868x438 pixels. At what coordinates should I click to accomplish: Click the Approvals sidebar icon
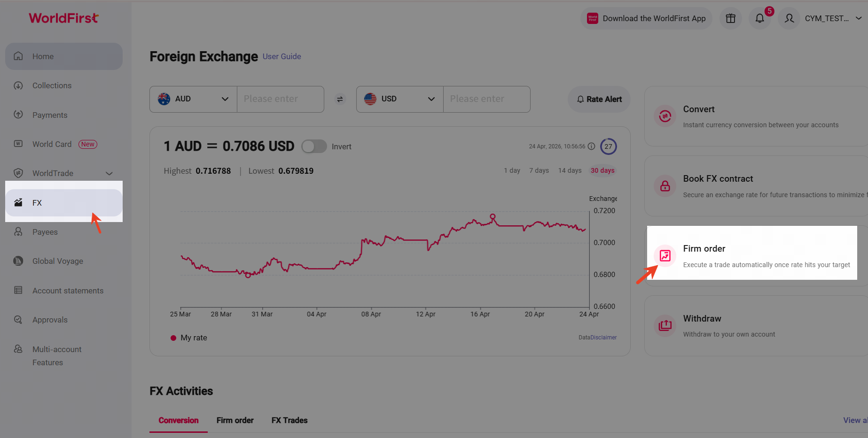18,320
